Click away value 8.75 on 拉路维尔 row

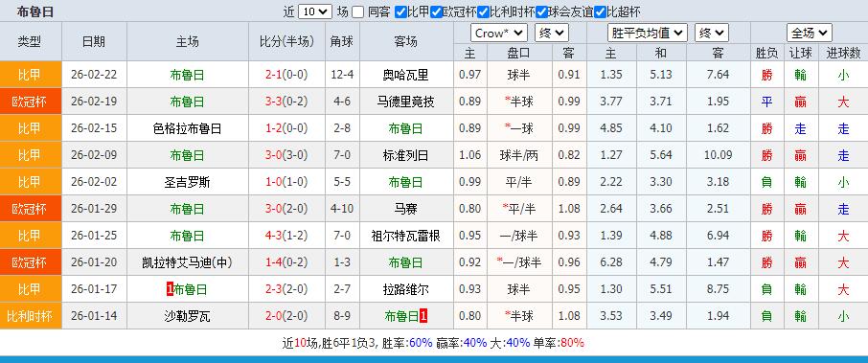point(718,289)
